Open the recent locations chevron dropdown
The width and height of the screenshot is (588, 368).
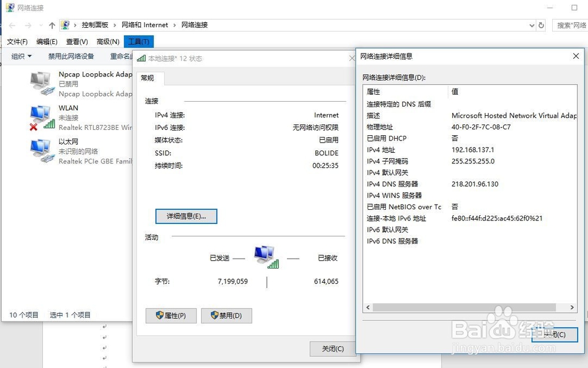pyautogui.click(x=40, y=25)
